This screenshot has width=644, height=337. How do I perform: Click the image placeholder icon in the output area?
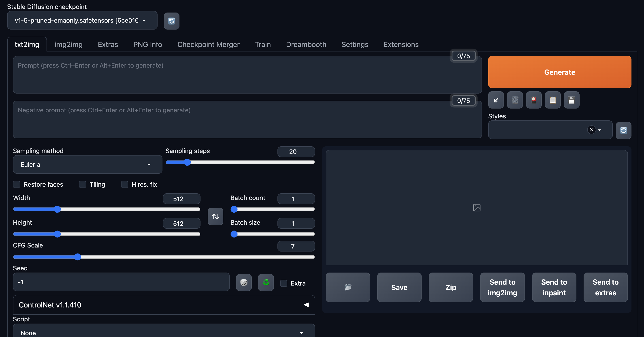(477, 207)
